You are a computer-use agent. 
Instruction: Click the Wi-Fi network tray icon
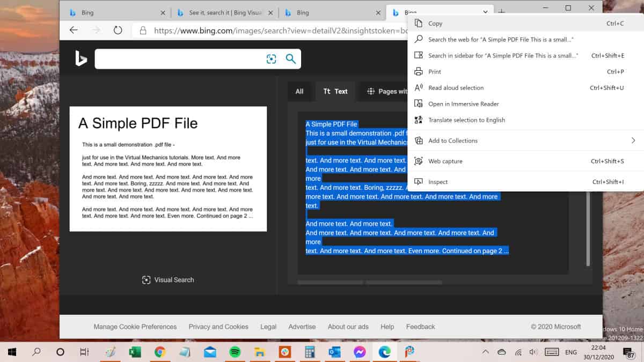click(x=518, y=352)
